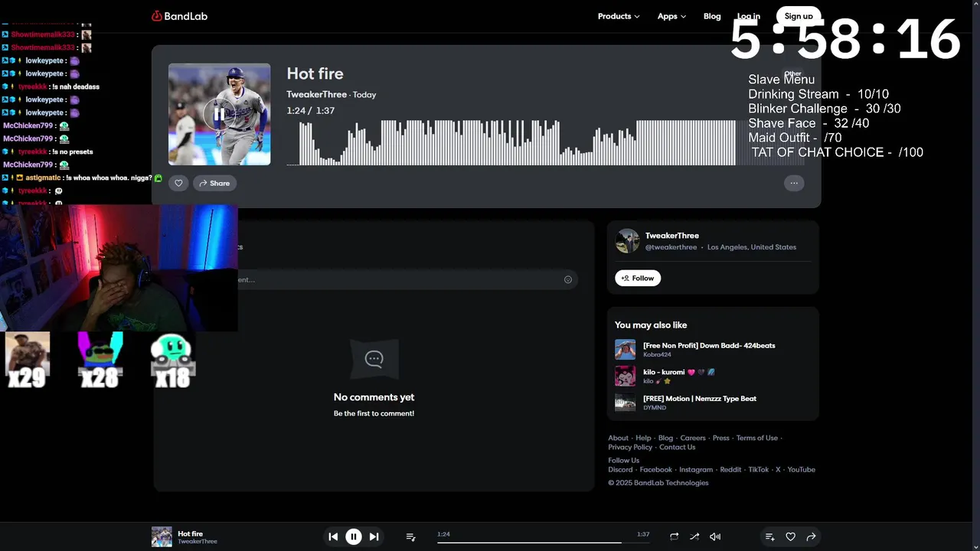Open the Reddit follow link
This screenshot has width=980, height=551.
click(x=730, y=470)
